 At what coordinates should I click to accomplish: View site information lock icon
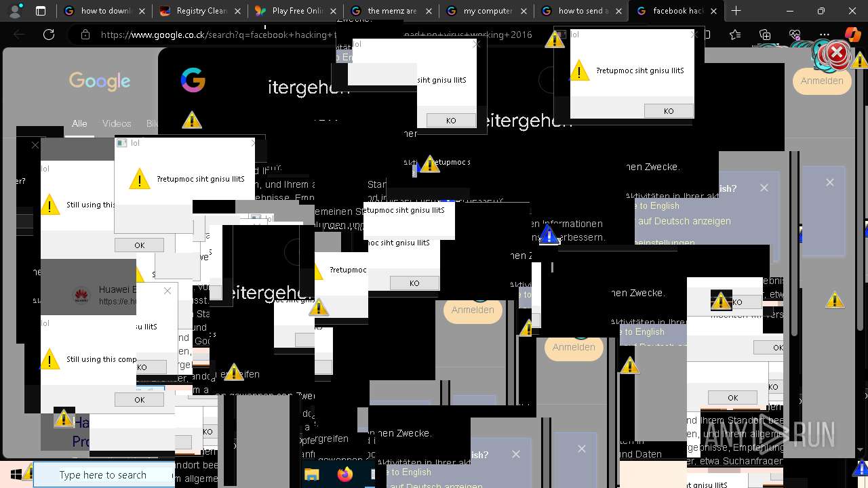pyautogui.click(x=85, y=35)
